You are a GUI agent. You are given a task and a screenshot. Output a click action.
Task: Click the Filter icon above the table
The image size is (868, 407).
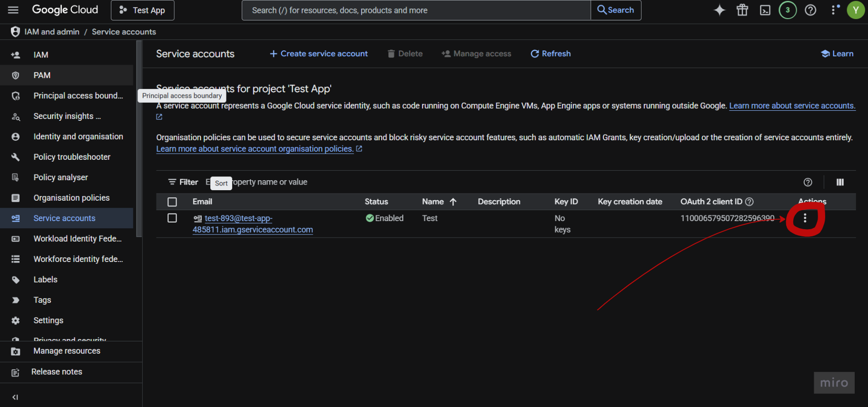click(x=172, y=182)
